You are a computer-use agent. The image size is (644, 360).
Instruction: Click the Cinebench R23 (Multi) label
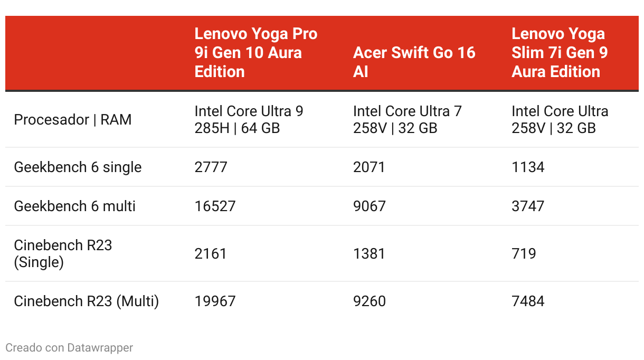[86, 301]
